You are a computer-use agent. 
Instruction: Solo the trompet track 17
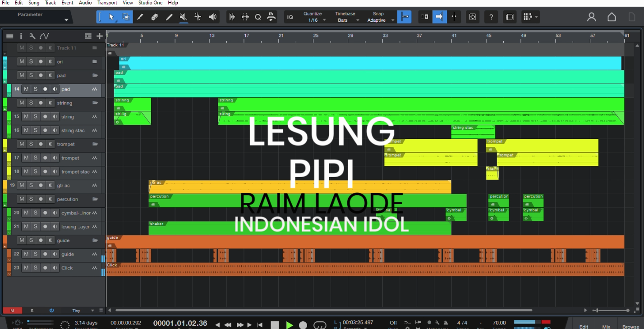click(x=36, y=158)
